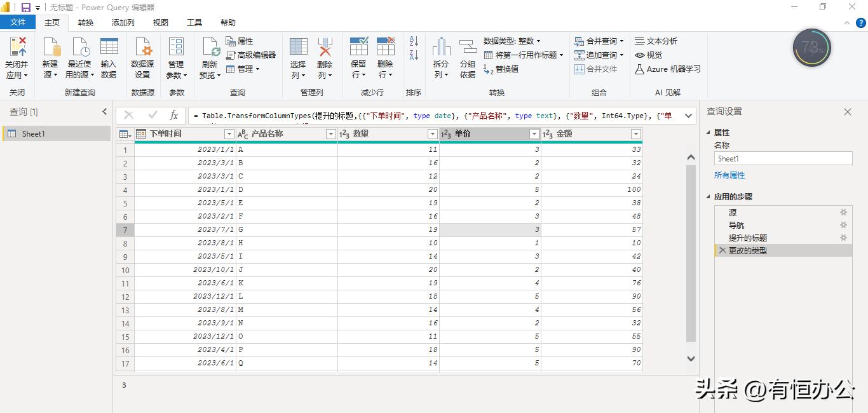The width and height of the screenshot is (868, 413).
Task: Open the 所有属性 link
Action: tap(729, 175)
